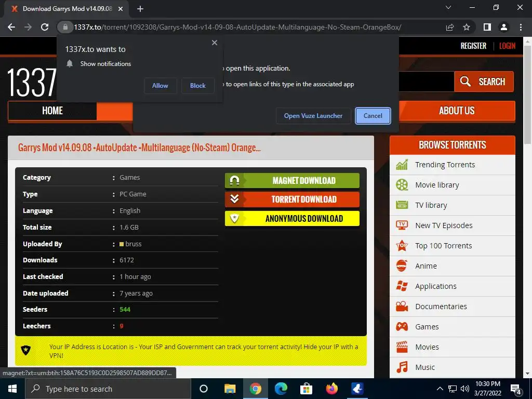Click the ANONYMOUS DOWNLOAD button
The image size is (532, 399).
pyautogui.click(x=292, y=219)
